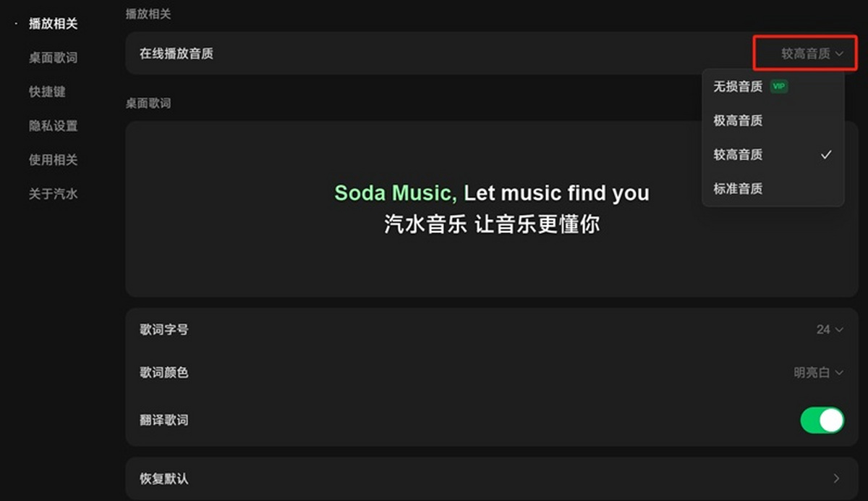868x501 pixels.
Task: Select 无损音质 lossless quality option
Action: pyautogui.click(x=738, y=86)
